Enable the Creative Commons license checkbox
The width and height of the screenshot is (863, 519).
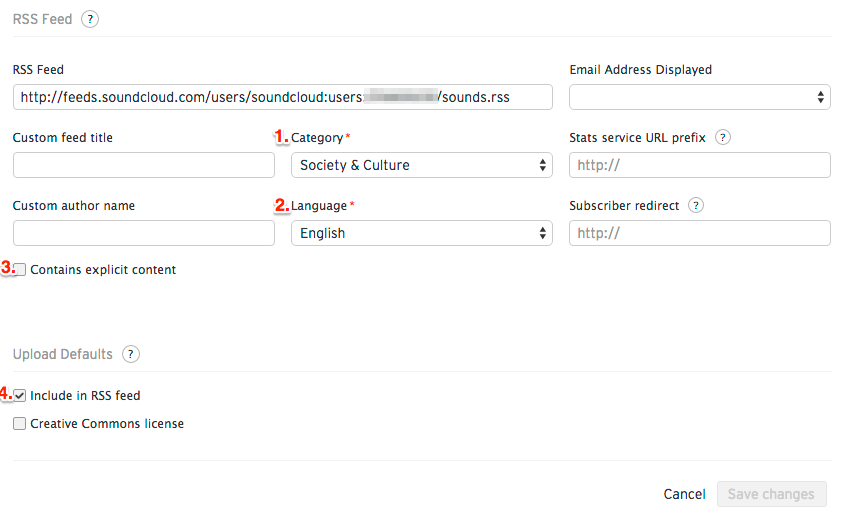point(19,423)
